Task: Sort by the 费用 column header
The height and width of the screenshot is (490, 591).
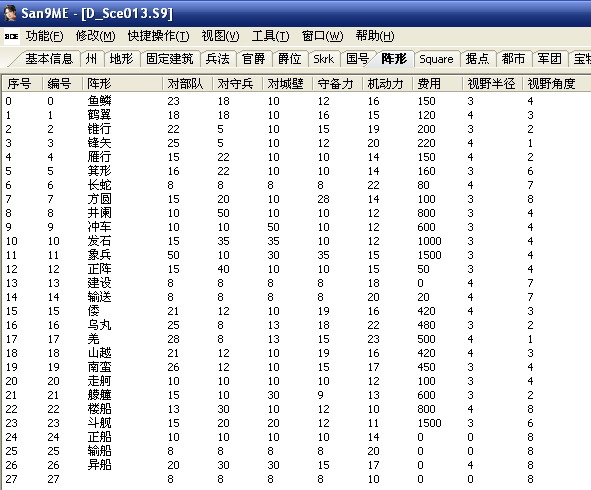Action: point(437,83)
